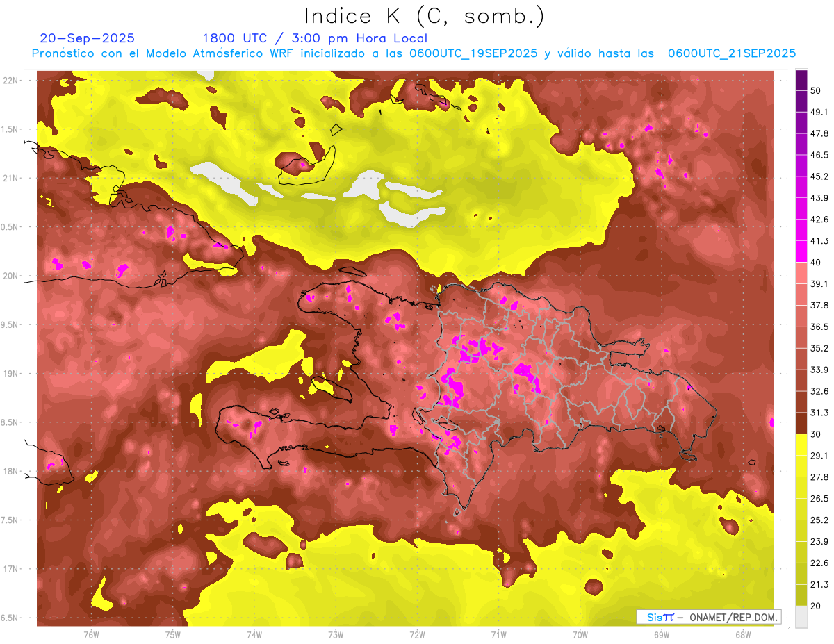
Task: Select the 22N latitude axis label
Action: [x=13, y=80]
